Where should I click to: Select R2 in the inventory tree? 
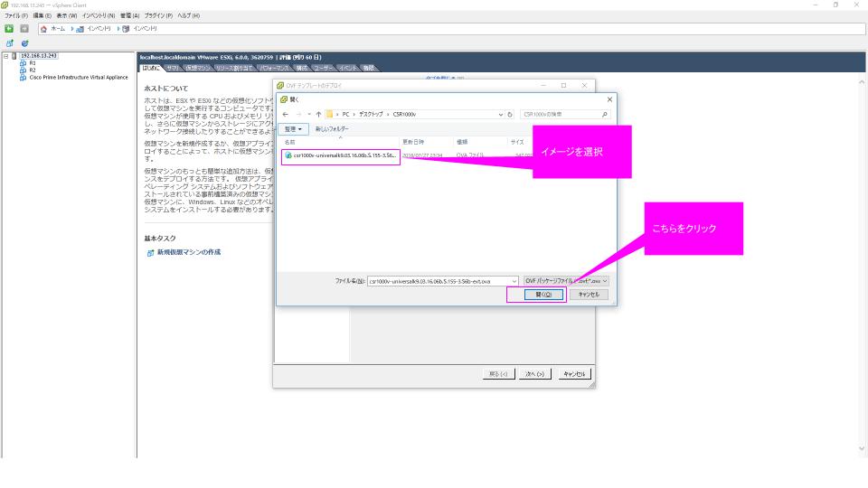[33, 70]
